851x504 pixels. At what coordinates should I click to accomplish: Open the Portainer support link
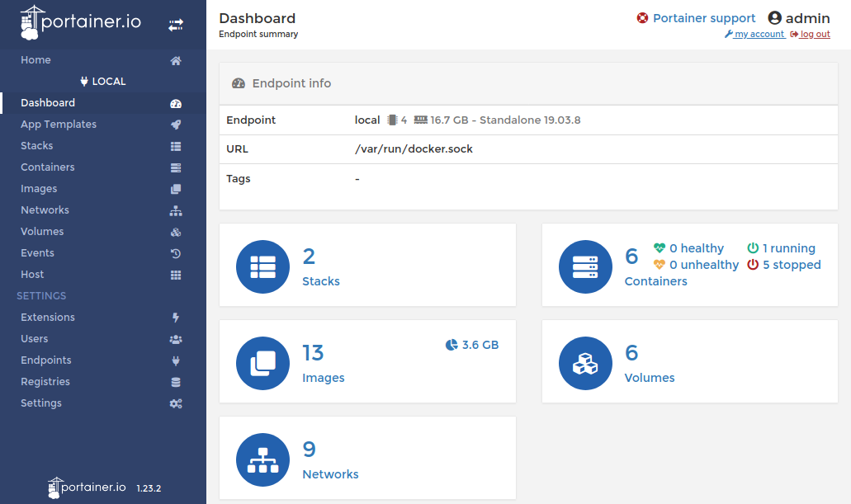coord(703,18)
